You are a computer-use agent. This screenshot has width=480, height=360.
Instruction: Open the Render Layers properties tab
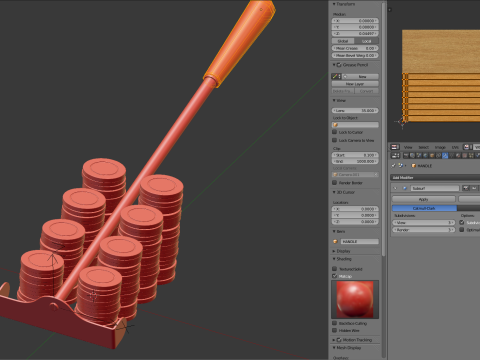click(412, 156)
